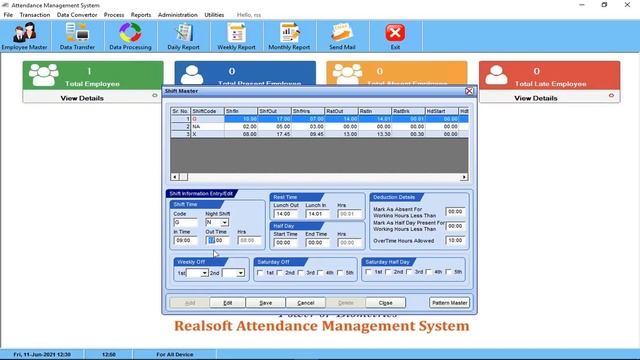Viewport: 640px width, 360px height.
Task: Click the Mark As Half Day Present field
Action: 455,226
